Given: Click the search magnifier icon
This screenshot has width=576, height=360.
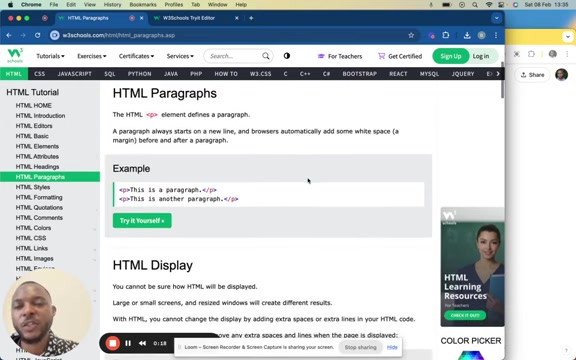Looking at the screenshot, I should tap(266, 56).
